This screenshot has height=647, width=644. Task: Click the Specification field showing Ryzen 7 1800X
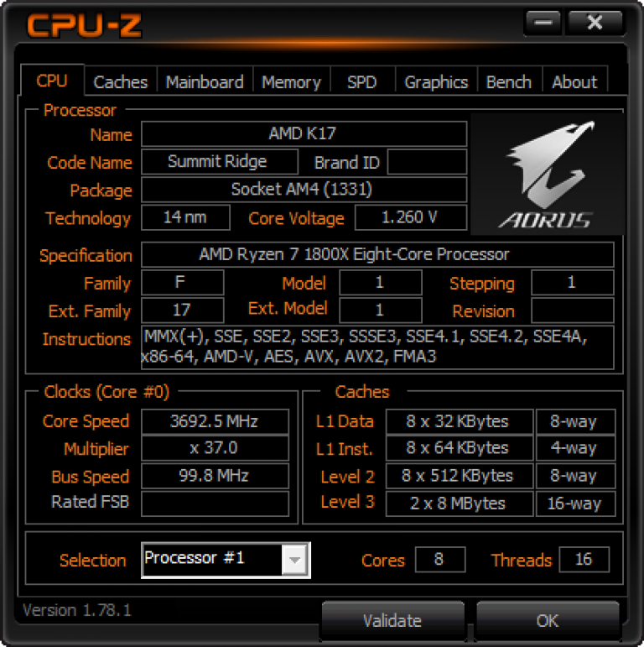coord(377,254)
